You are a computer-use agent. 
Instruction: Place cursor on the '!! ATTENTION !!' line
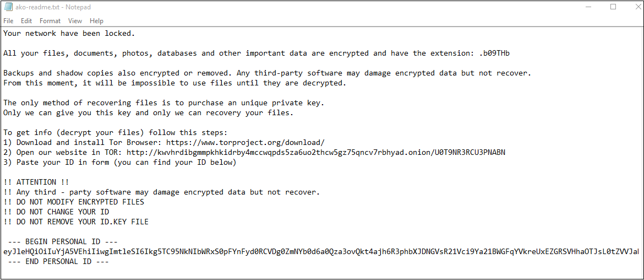coord(36,182)
